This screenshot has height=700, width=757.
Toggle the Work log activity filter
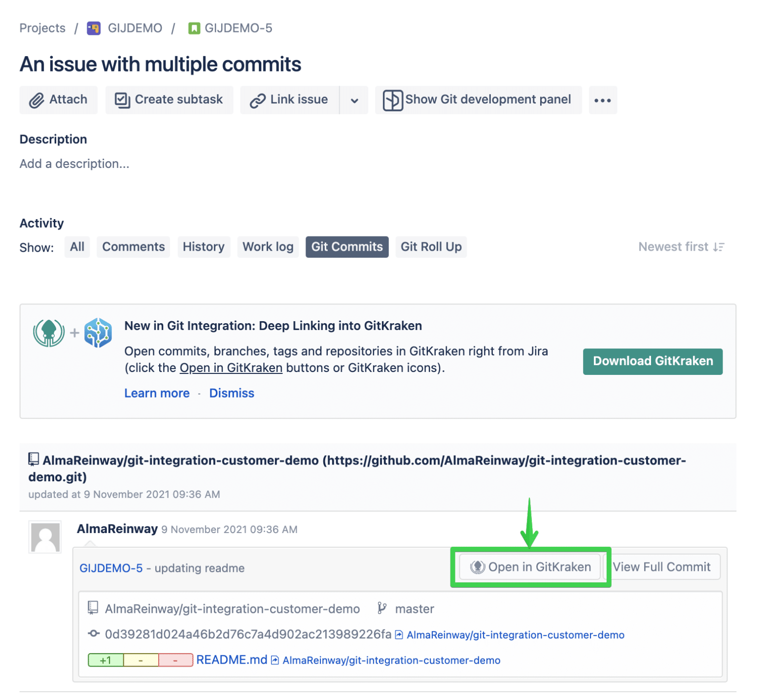coord(268,247)
